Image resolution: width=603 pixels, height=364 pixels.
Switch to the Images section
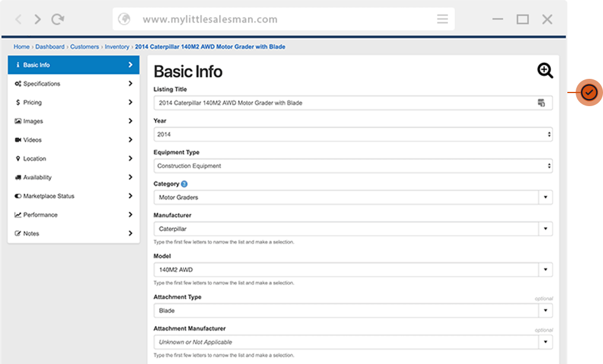click(x=74, y=121)
